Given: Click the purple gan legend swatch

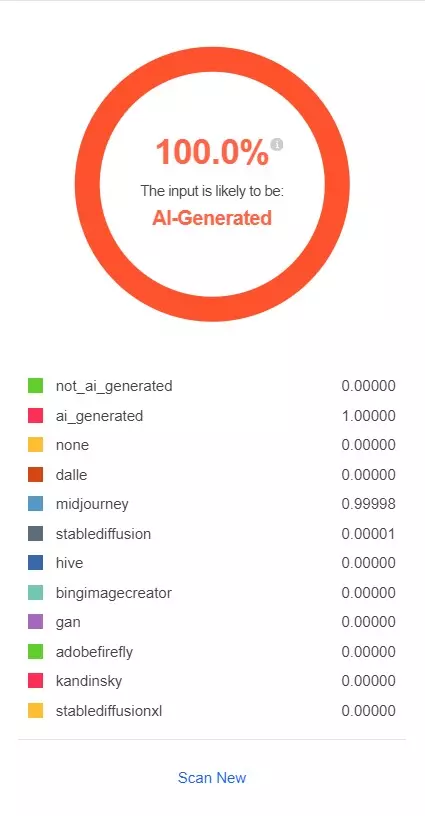Looking at the screenshot, I should click(35, 621).
